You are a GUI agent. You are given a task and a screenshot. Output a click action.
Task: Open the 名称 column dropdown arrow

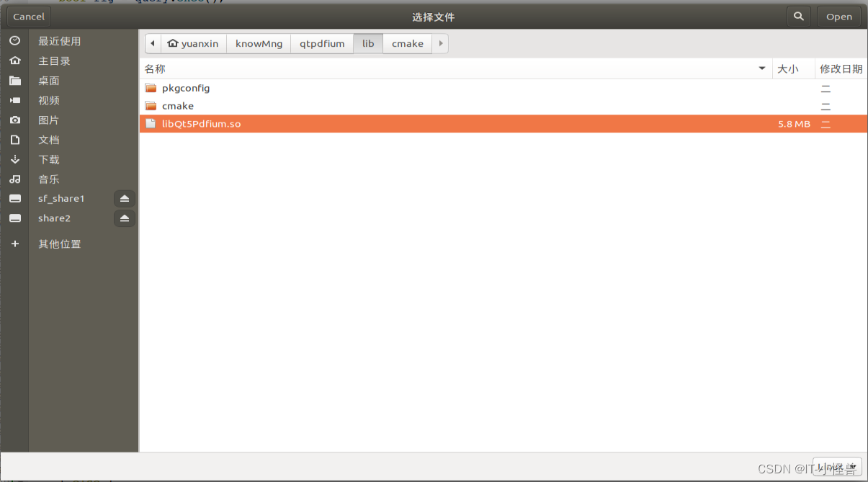[761, 68]
